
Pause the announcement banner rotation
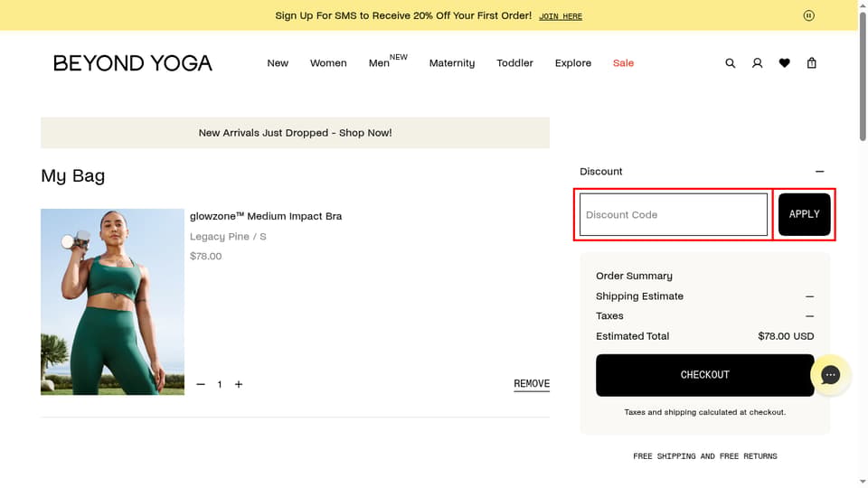[808, 15]
